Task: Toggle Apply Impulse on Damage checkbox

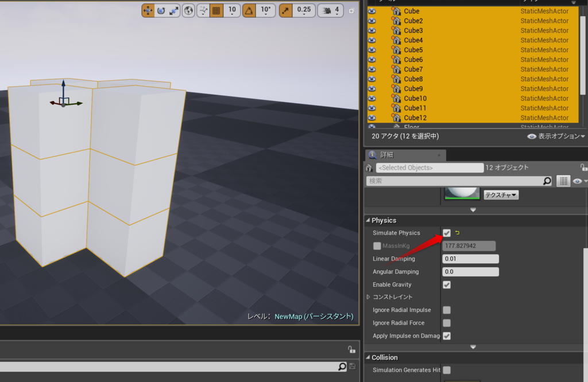Action: pyautogui.click(x=447, y=336)
